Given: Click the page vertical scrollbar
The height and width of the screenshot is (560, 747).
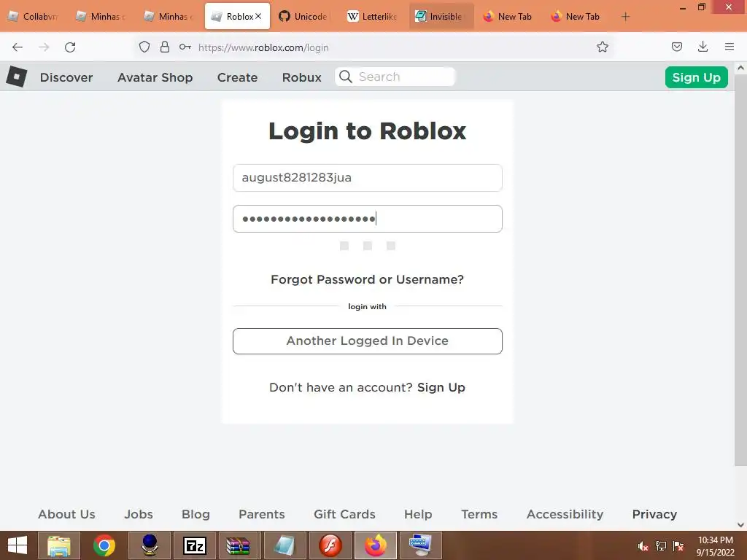Looking at the screenshot, I should tap(740, 269).
